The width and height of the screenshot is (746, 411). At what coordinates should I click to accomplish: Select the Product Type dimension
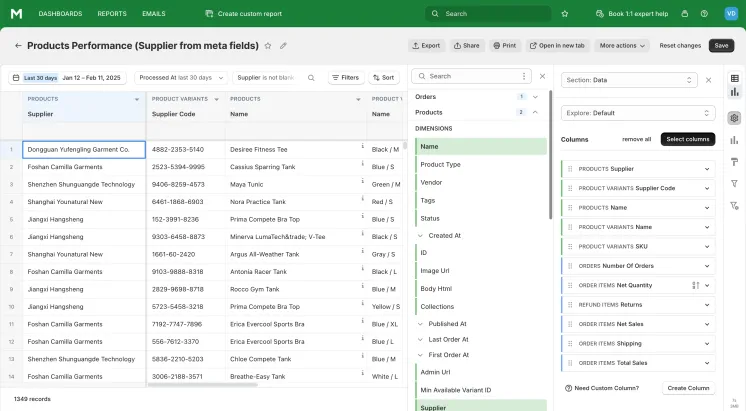click(481, 165)
